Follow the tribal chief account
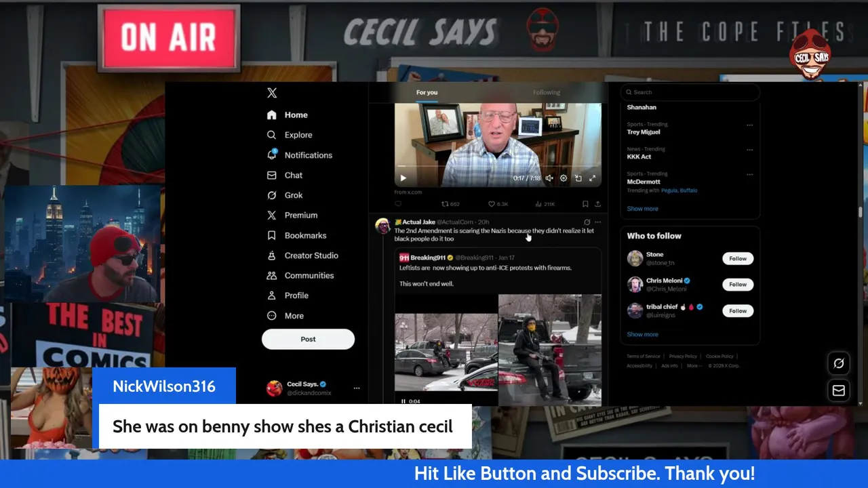Image resolution: width=868 pixels, height=488 pixels. [738, 311]
